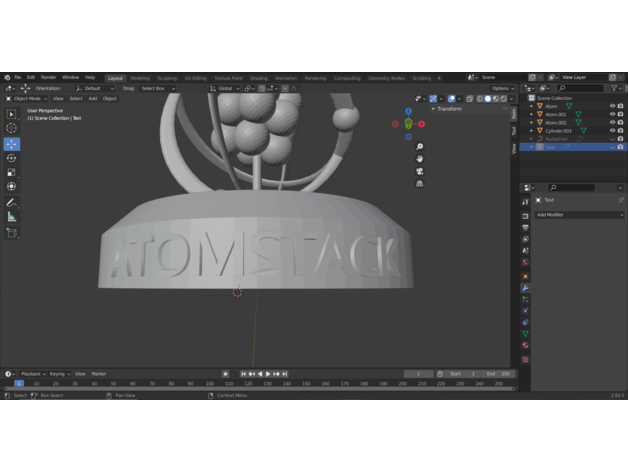Click the Add Cube tool
The width and height of the screenshot is (628, 472).
(12, 233)
